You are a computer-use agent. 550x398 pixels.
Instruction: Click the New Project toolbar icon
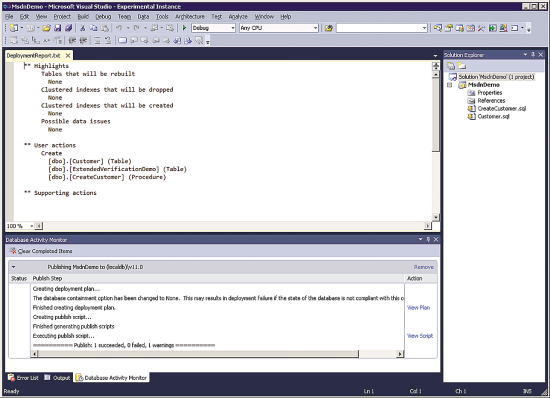[x=14, y=28]
